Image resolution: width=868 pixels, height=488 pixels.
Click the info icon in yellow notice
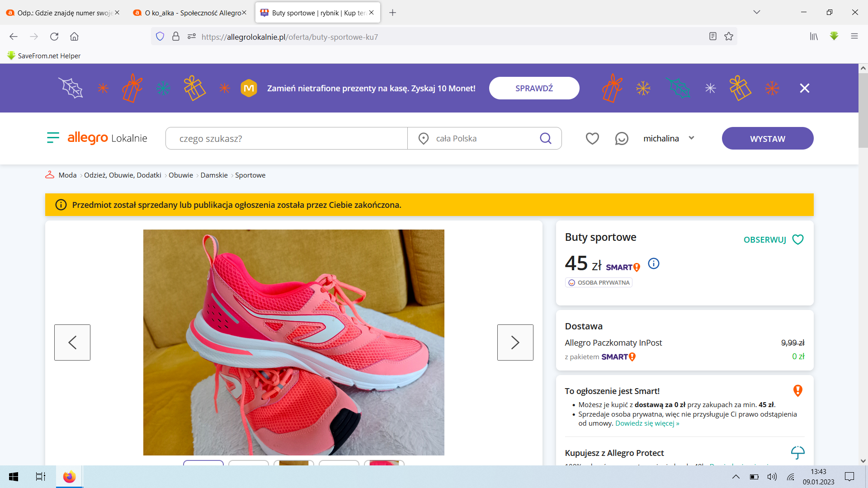pos(61,205)
